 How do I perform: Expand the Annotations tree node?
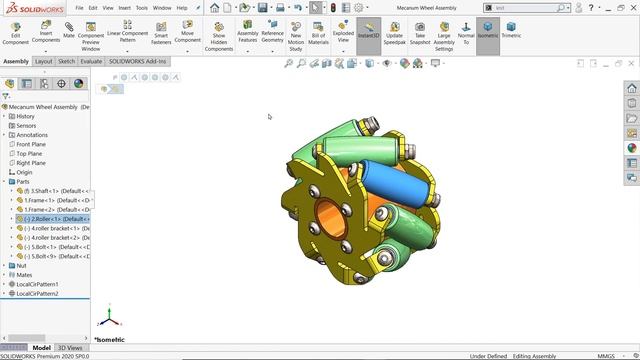4,135
